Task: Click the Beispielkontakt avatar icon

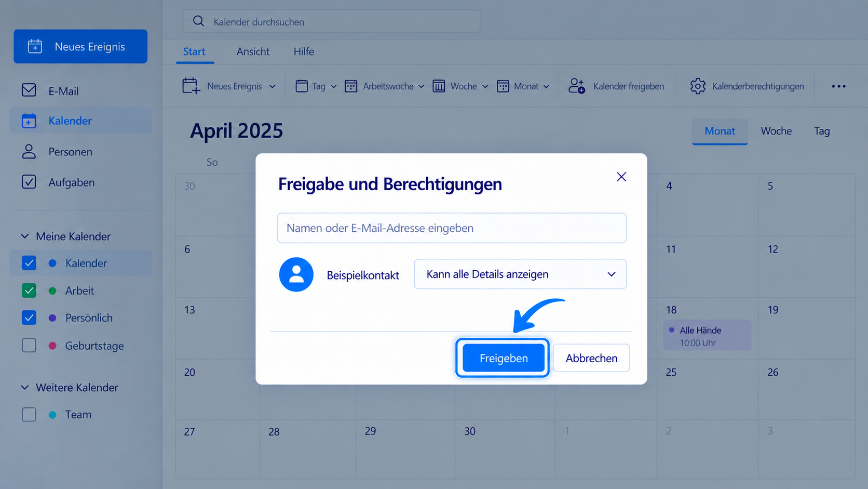Action: coord(296,274)
